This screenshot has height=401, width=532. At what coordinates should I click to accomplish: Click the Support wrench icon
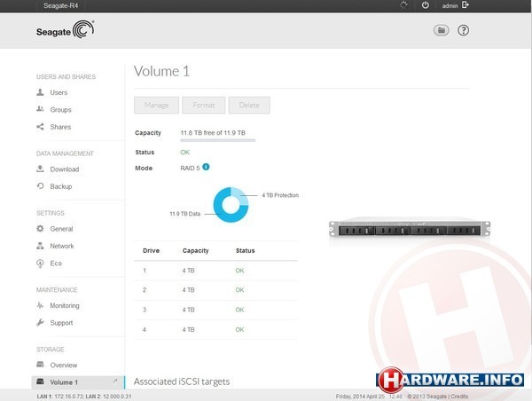40,323
